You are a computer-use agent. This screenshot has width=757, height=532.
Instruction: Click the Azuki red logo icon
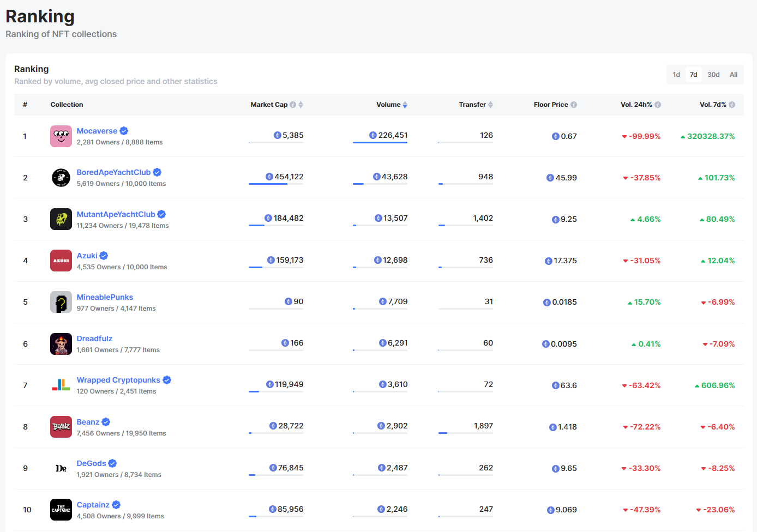coord(61,261)
